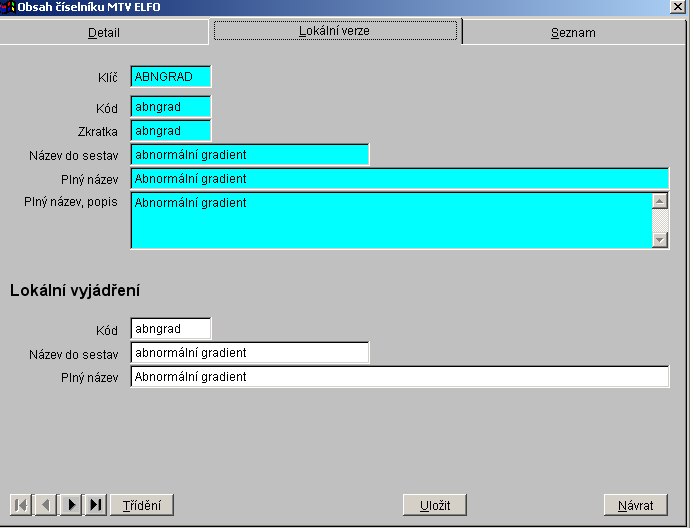Click the Návrat button
690x528 pixels.
635,505
